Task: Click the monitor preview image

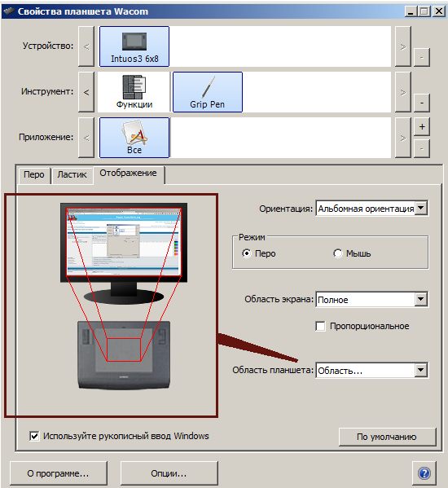Action: click(124, 253)
